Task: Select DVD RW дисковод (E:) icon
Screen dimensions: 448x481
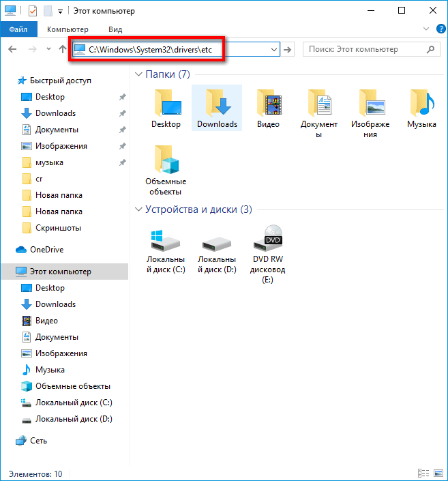Action: 268,254
